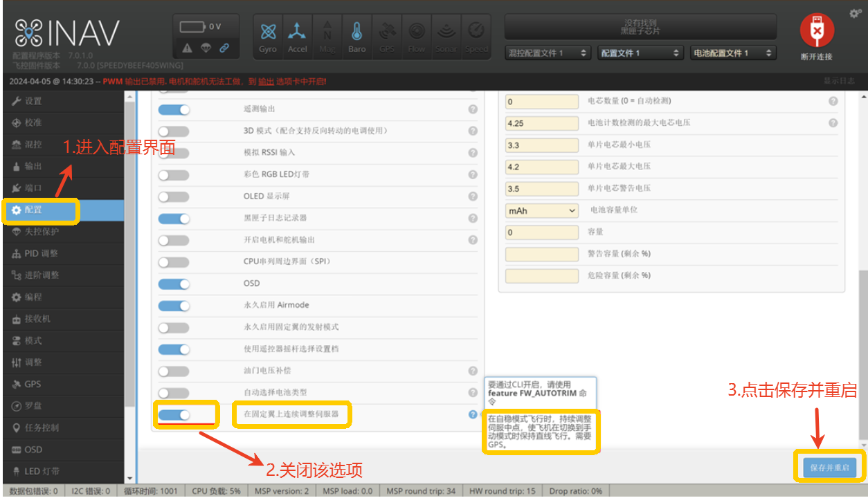Open the 校准 tab in sidebar
The height and width of the screenshot is (498, 868).
pyautogui.click(x=62, y=122)
